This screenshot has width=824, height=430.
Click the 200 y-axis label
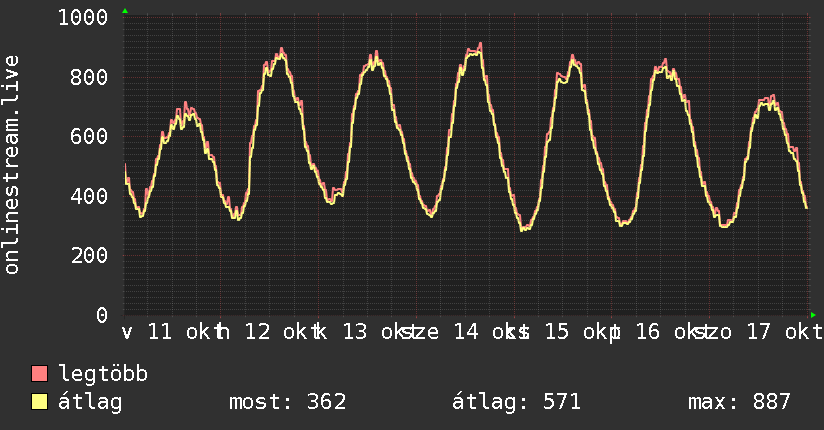89,255
